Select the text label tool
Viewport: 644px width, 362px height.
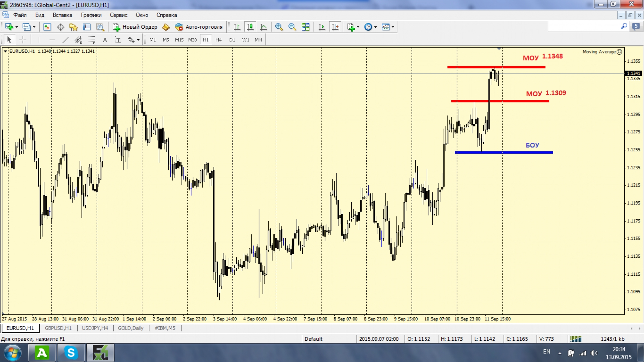click(x=118, y=40)
